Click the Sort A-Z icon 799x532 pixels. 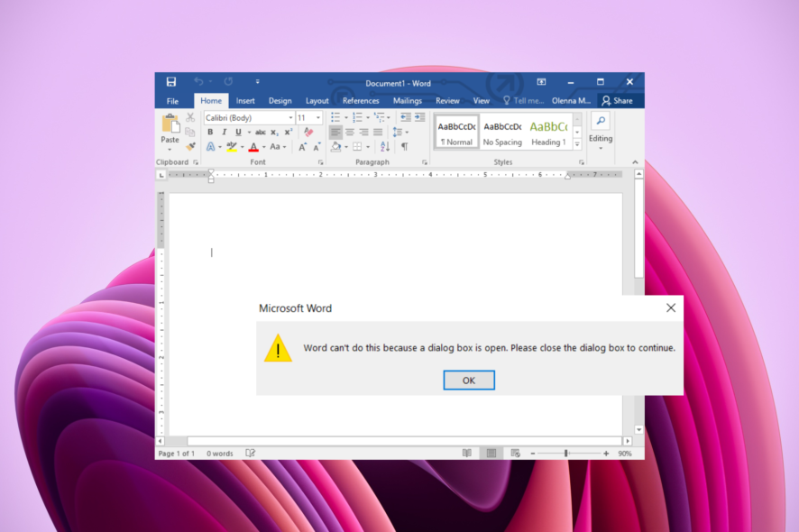tap(385, 147)
